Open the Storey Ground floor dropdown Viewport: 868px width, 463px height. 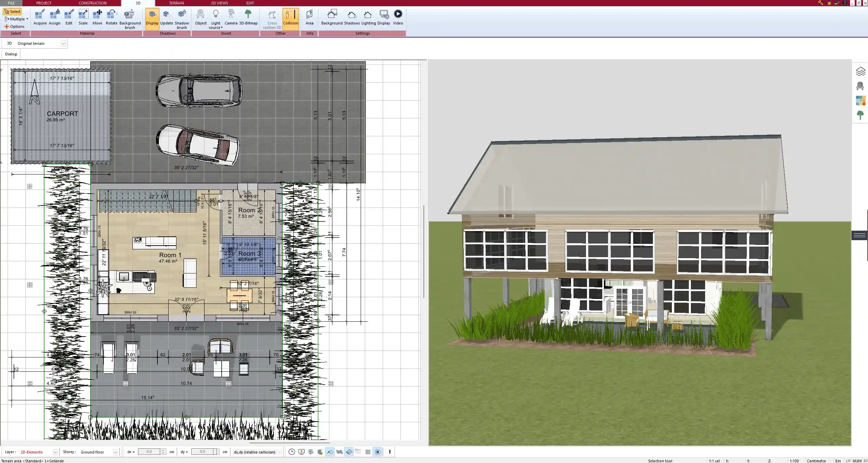(115, 452)
